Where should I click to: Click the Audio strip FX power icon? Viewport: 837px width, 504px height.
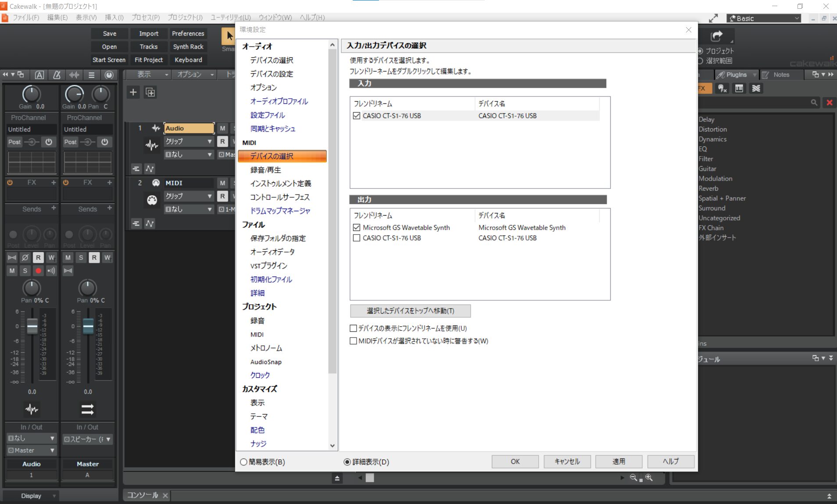click(x=10, y=182)
